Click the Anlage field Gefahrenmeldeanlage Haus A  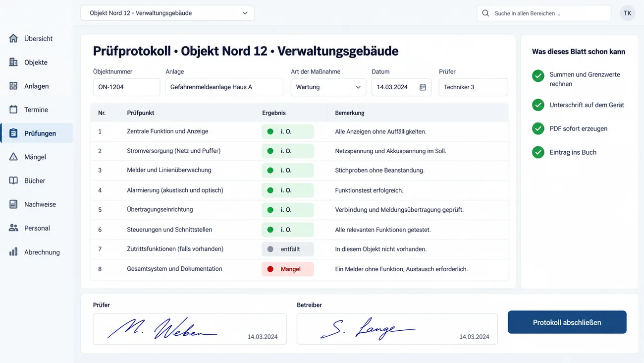(x=224, y=87)
